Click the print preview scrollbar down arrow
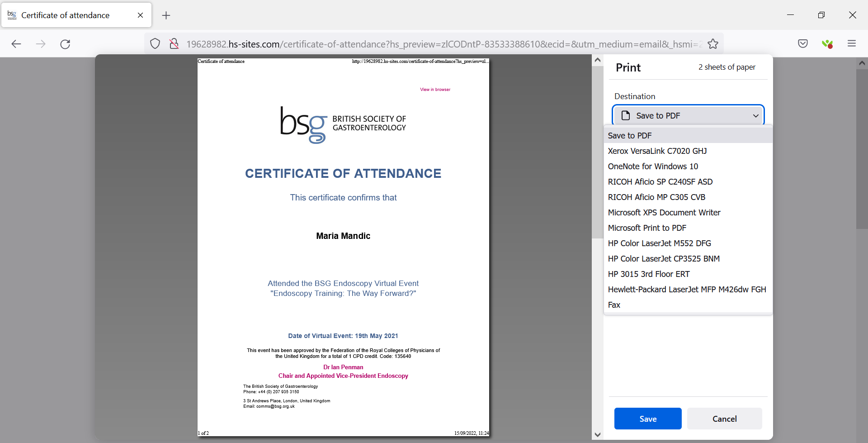 598,434
